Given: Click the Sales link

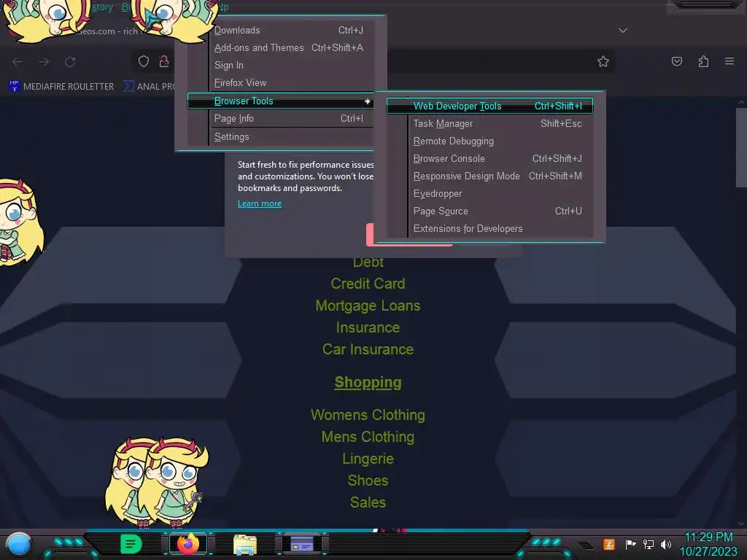Looking at the screenshot, I should pos(368,503).
